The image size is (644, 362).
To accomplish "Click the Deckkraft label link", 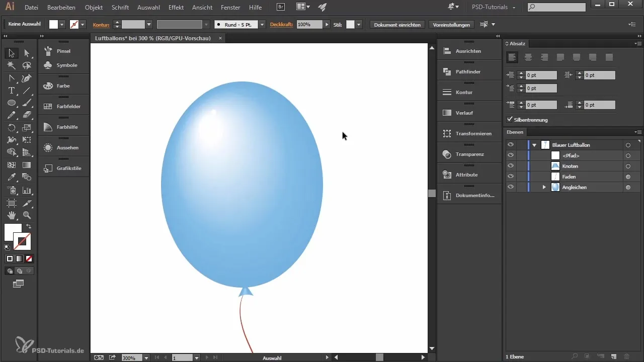I will click(281, 24).
